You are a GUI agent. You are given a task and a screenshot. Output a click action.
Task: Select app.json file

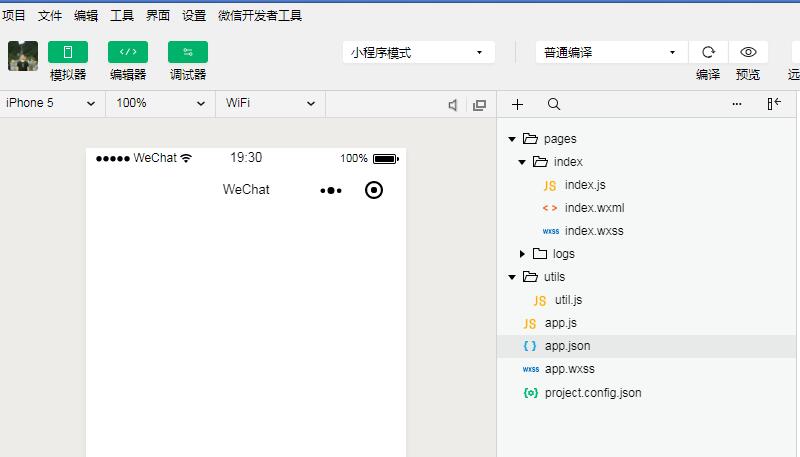tap(646, 346)
